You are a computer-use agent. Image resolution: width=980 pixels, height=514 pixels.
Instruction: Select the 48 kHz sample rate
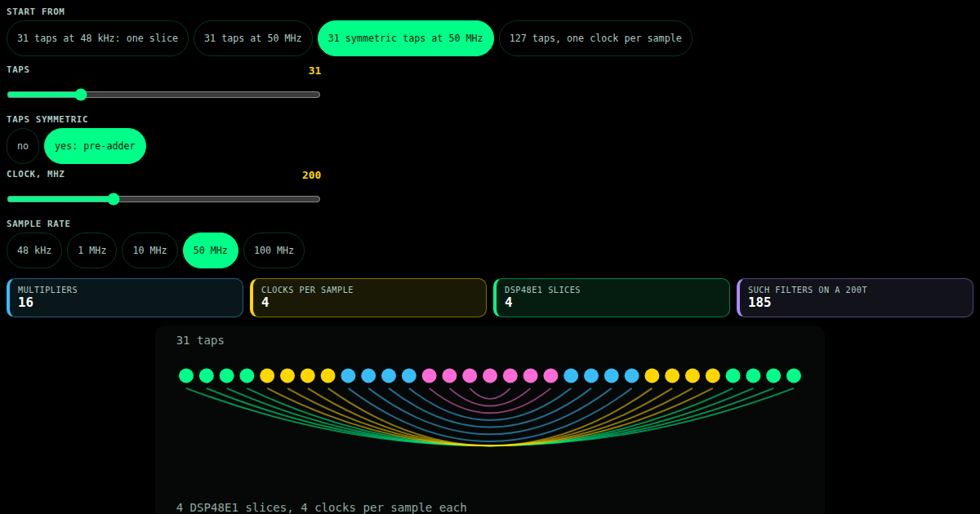pyautogui.click(x=34, y=250)
